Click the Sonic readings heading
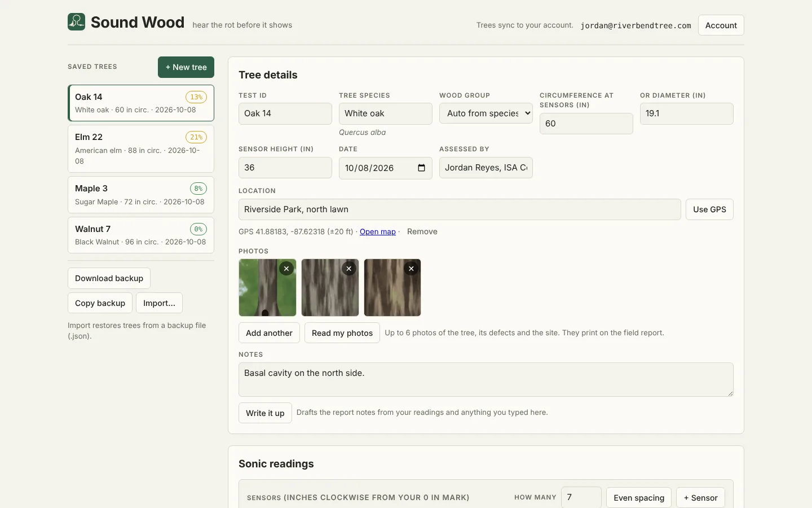This screenshot has height=508, width=812. 276,464
